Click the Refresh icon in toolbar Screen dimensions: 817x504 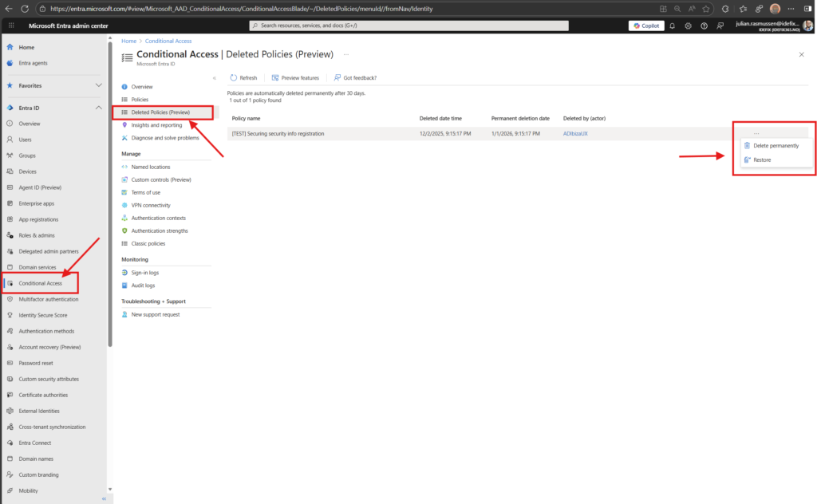[x=233, y=78]
